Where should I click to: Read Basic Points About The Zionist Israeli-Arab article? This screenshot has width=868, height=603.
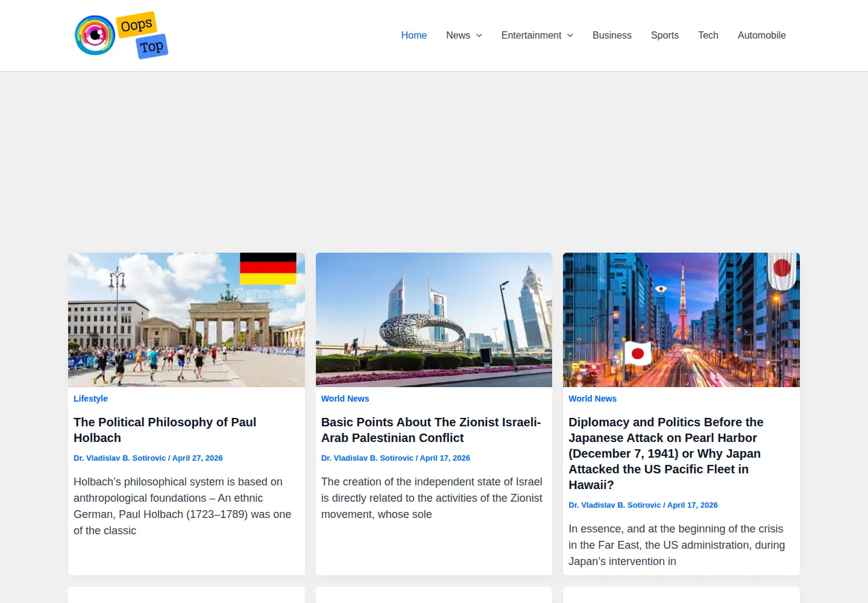[431, 430]
